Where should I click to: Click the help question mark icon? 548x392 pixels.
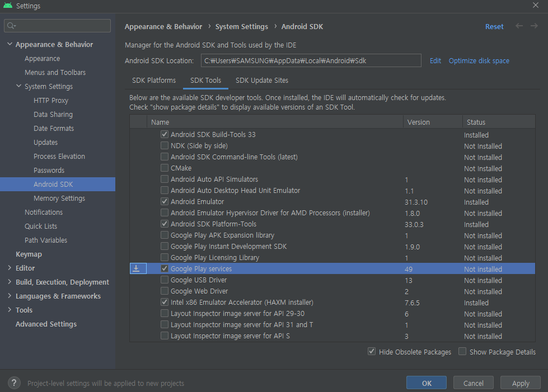(x=14, y=382)
